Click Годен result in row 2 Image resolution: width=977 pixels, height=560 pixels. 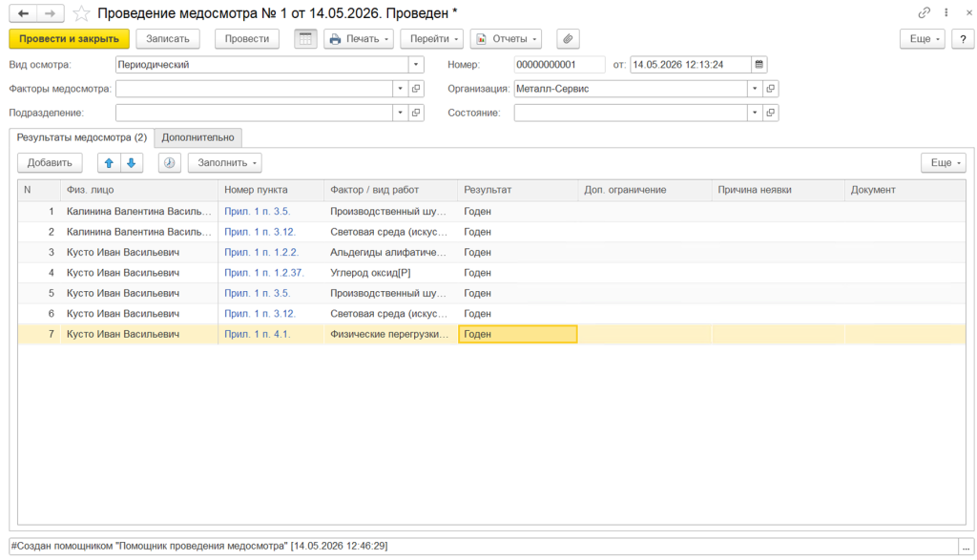click(x=517, y=232)
